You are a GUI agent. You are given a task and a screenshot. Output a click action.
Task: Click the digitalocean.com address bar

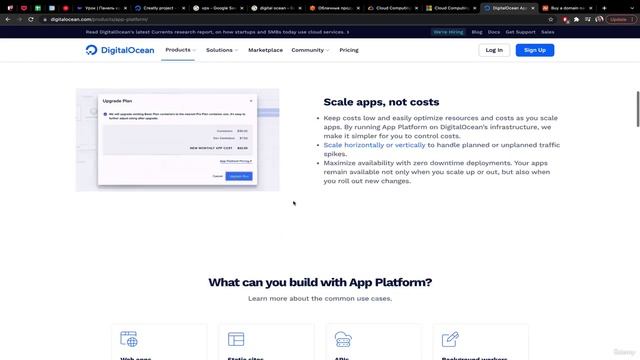[x=294, y=19]
